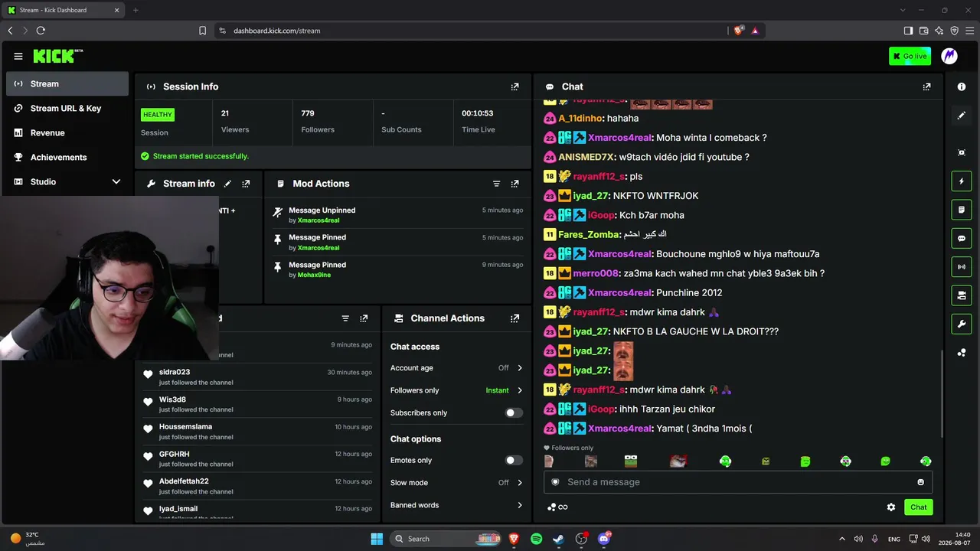Screen dimensions: 980x551
Task: Go to the Revenue page
Action: tap(67, 133)
